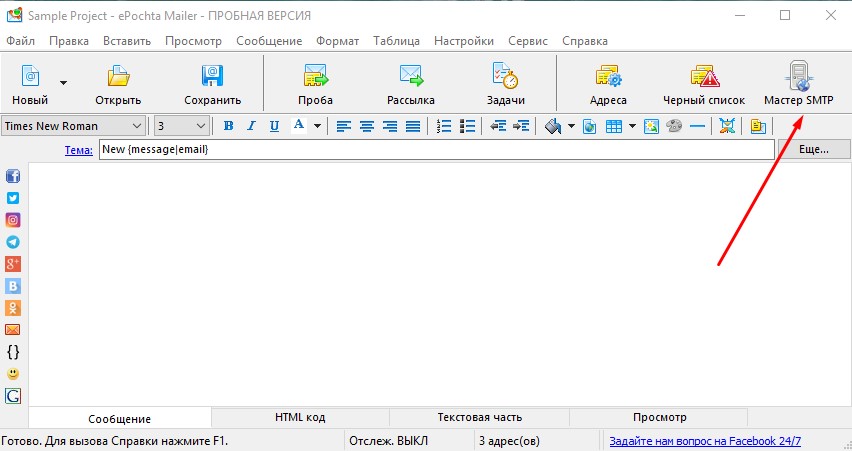The width and height of the screenshot is (852, 451).
Task: Click the color palette icon
Action: [x=674, y=127]
